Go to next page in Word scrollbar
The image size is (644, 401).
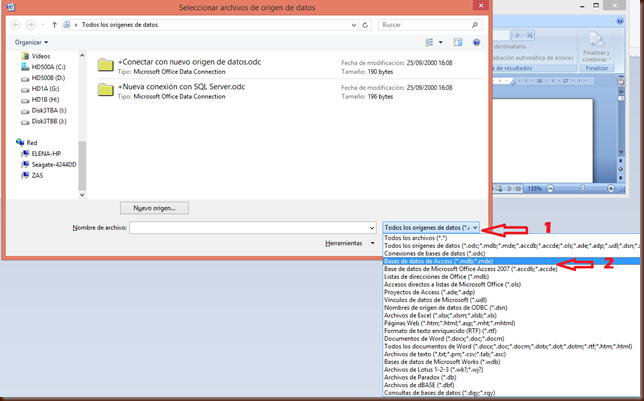point(621,178)
